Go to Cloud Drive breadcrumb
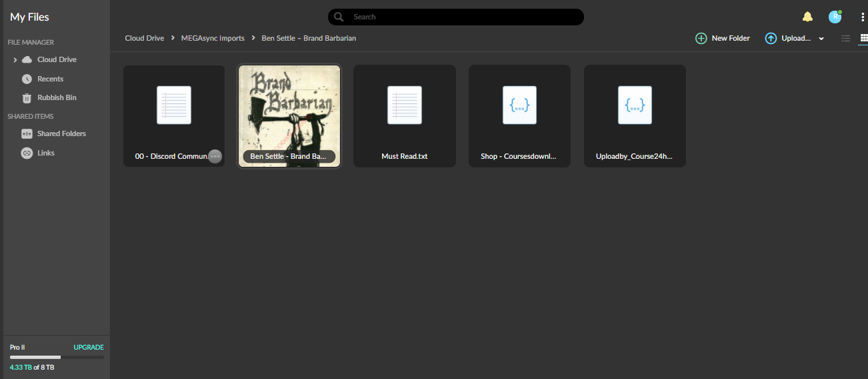Image resolution: width=868 pixels, height=379 pixels. (144, 38)
